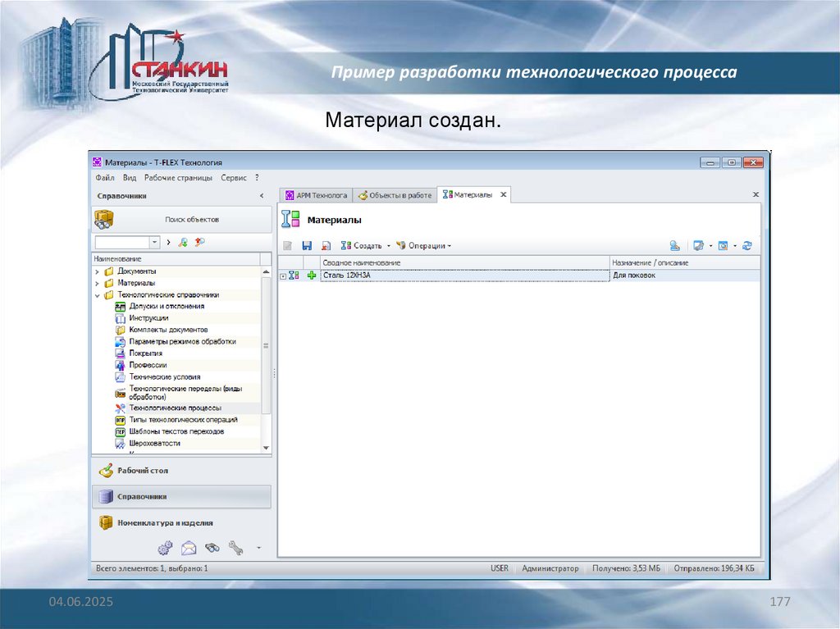Viewport: 840px width, 629px height.
Task: Open the Рабочие страницы menu
Action: pos(178,178)
